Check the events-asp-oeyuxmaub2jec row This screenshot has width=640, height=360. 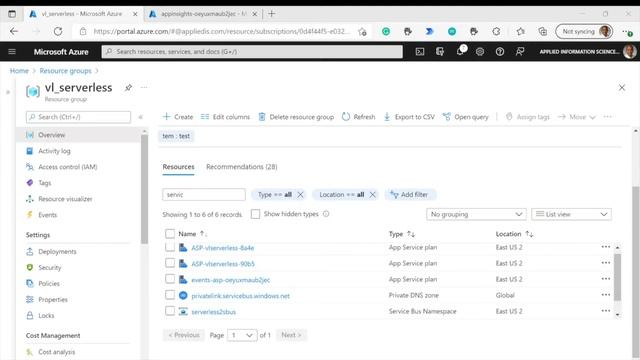point(170,279)
